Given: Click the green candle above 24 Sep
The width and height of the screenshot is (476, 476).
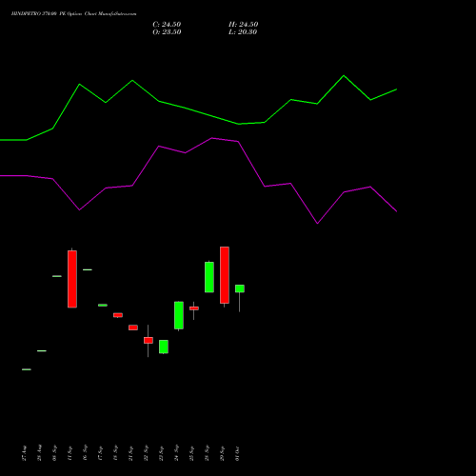Looking at the screenshot, I should [x=179, y=315].
